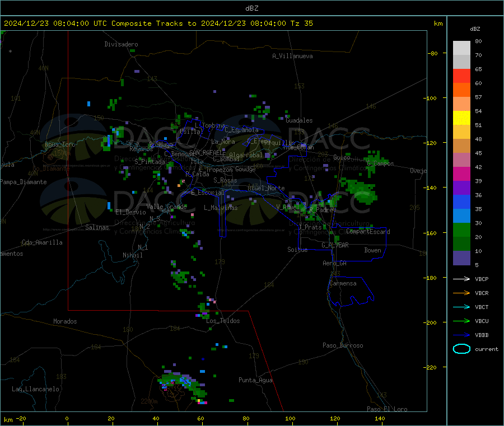Click the -80 km axis tick label
Image resolution: width=504 pixels, height=426 pixels.
tap(432, 53)
